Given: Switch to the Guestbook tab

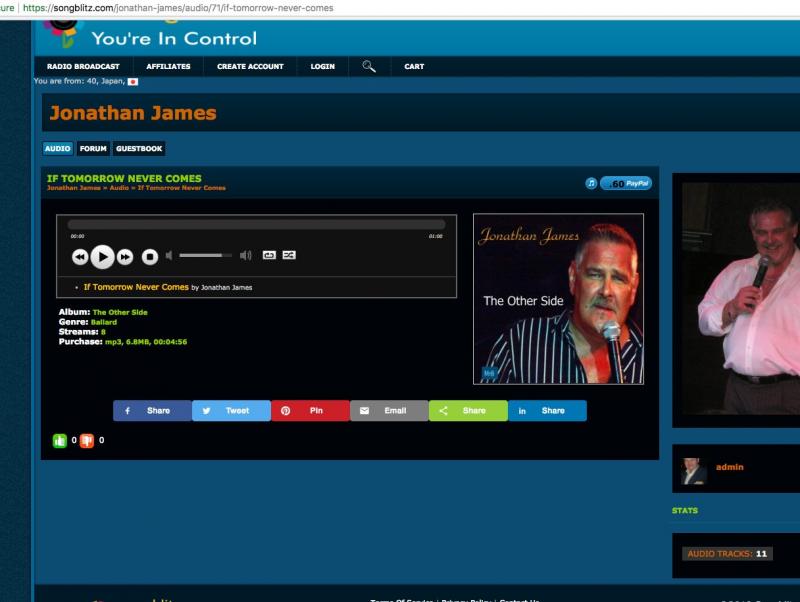Looking at the screenshot, I should (x=138, y=149).
